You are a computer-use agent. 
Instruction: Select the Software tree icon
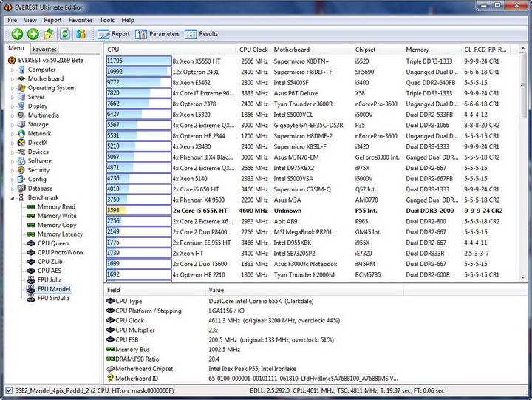[21, 161]
